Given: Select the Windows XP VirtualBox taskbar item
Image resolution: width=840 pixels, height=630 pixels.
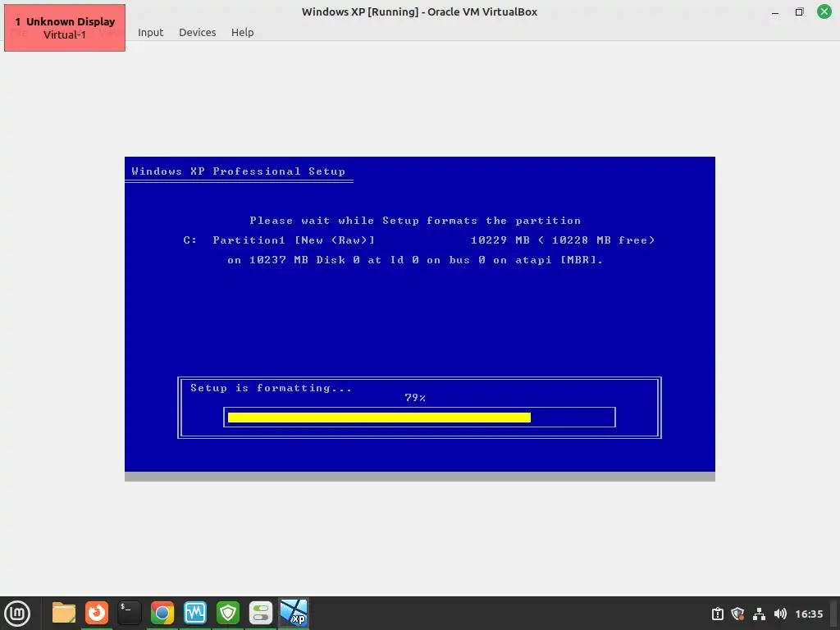Looking at the screenshot, I should [294, 614].
